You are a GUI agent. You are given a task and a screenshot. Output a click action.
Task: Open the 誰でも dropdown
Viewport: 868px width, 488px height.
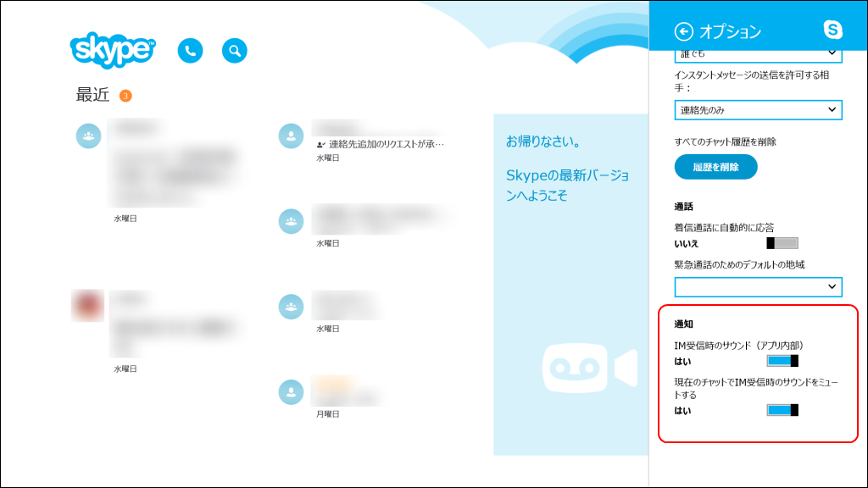[x=757, y=53]
